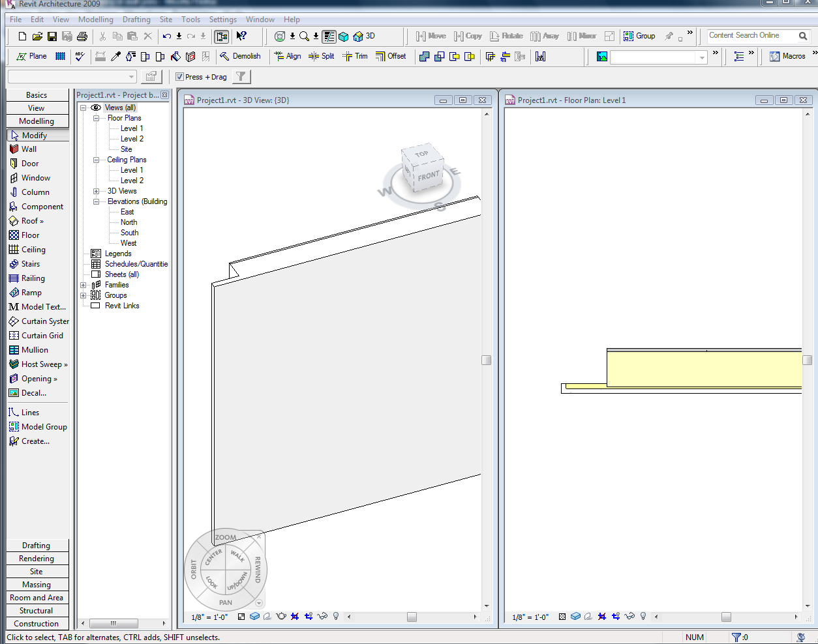The image size is (818, 644).
Task: Expand the 3D Views tree node
Action: (x=96, y=191)
